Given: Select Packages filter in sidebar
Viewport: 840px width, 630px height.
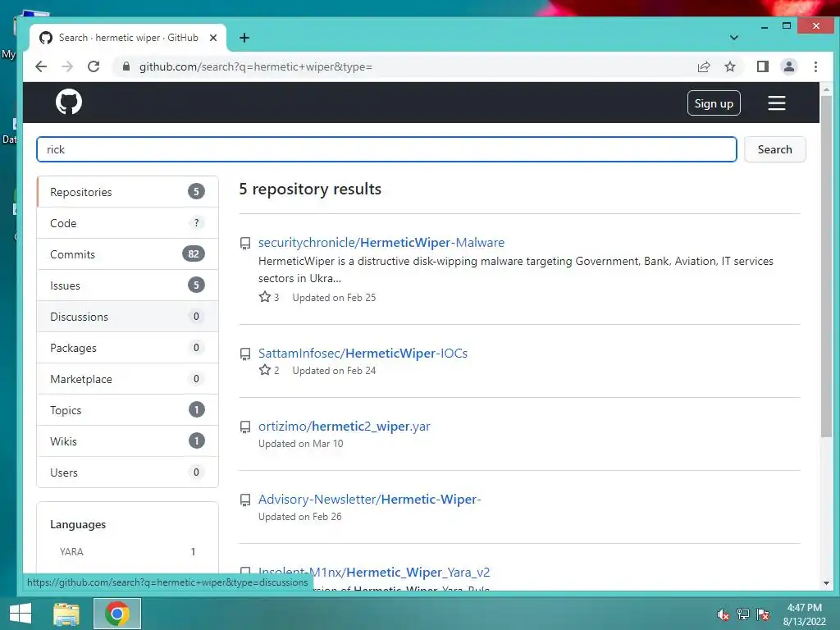Looking at the screenshot, I should tap(127, 347).
